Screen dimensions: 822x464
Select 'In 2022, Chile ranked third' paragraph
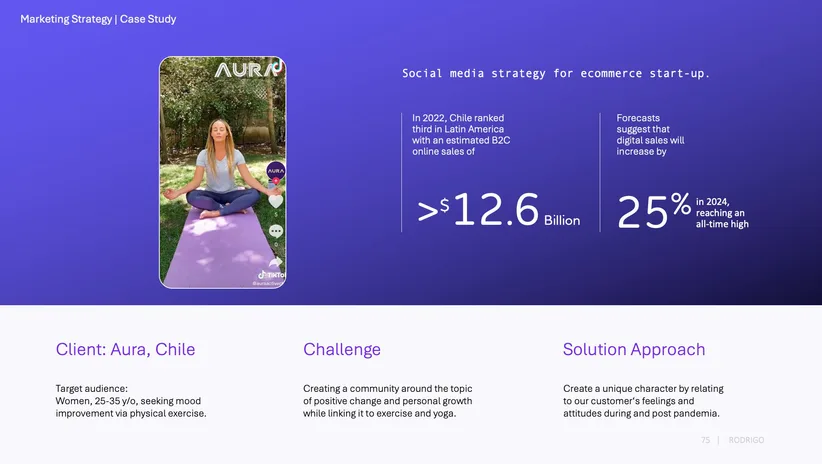(461, 135)
